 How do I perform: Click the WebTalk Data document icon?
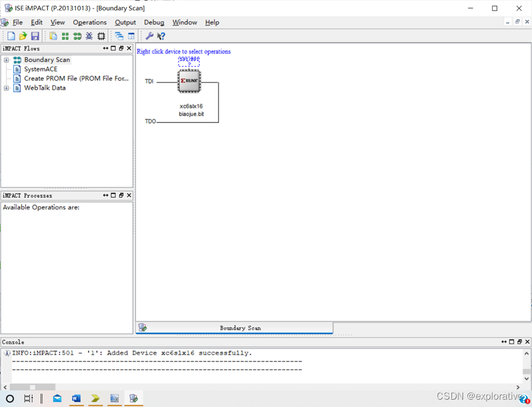(x=17, y=88)
